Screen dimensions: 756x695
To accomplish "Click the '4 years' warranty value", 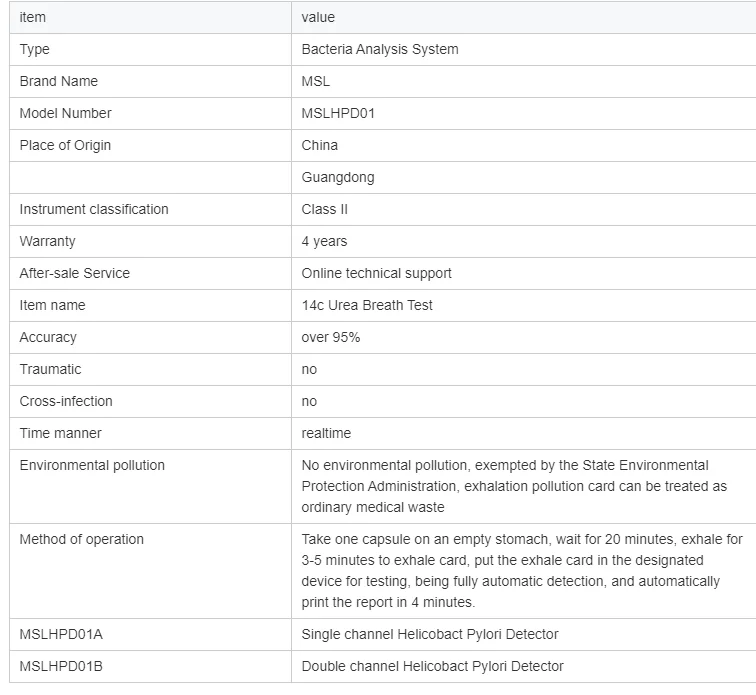I will (324, 241).
